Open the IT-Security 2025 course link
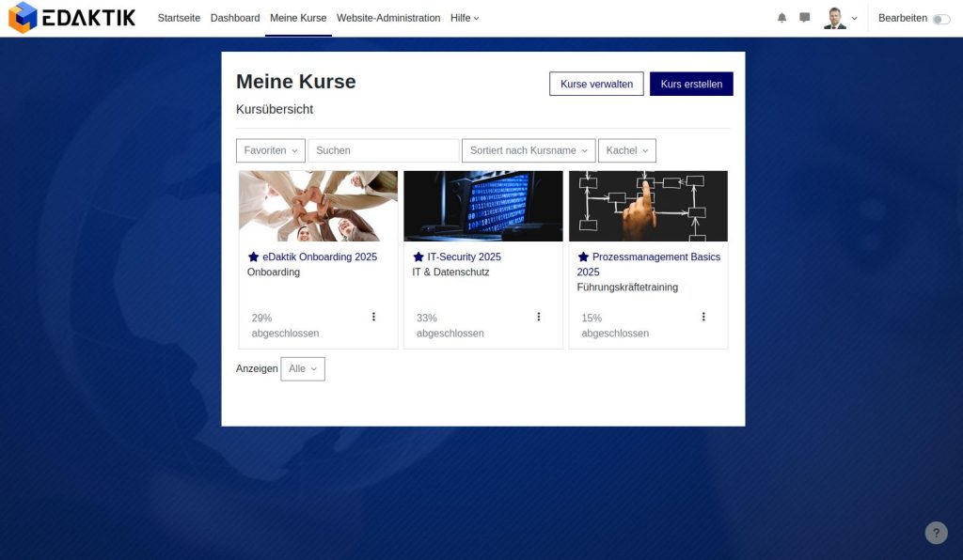This screenshot has width=963, height=560. (465, 257)
